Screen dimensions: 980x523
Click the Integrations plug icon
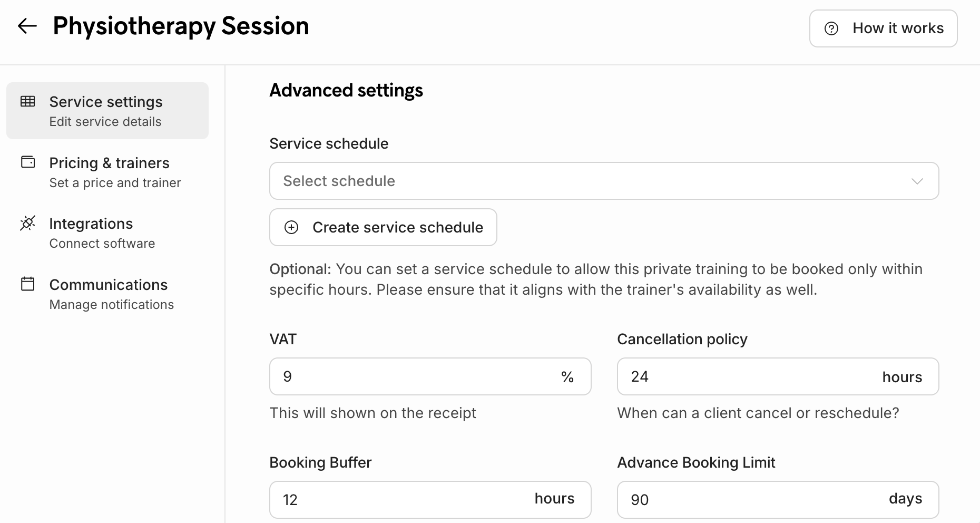click(x=28, y=223)
